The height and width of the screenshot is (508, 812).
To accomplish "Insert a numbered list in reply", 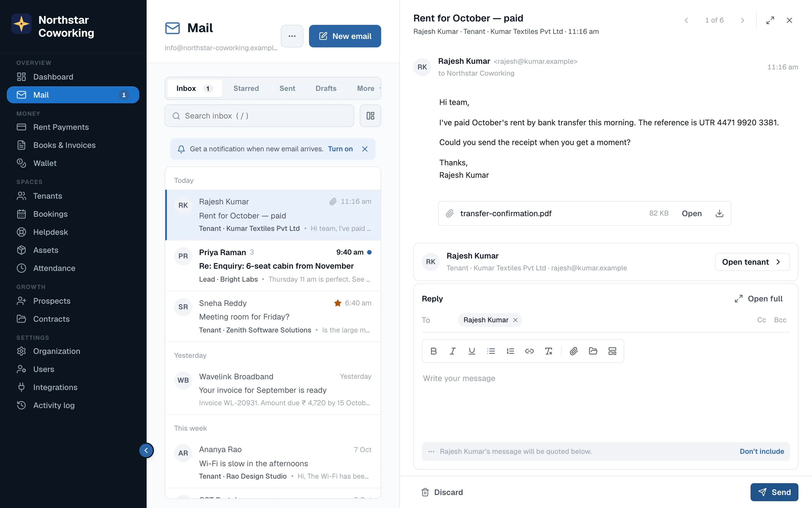I will 510,351.
